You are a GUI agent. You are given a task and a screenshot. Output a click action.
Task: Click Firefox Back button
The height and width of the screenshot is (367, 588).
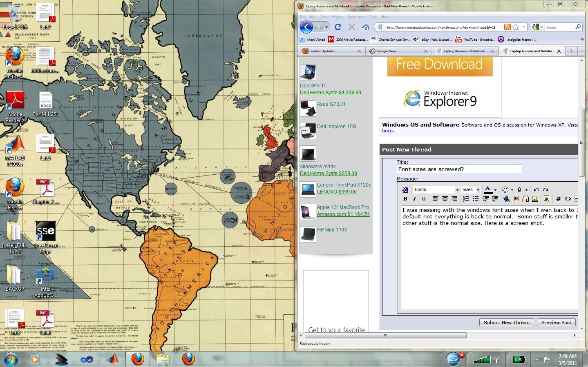pyautogui.click(x=306, y=27)
